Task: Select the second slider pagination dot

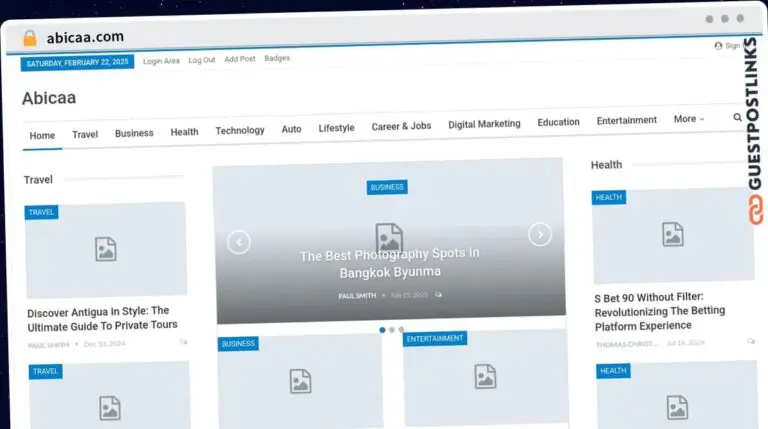Action: coord(392,329)
